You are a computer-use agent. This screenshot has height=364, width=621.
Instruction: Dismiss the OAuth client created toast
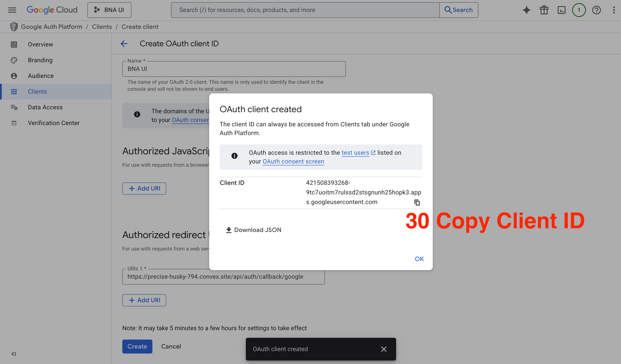click(384, 349)
